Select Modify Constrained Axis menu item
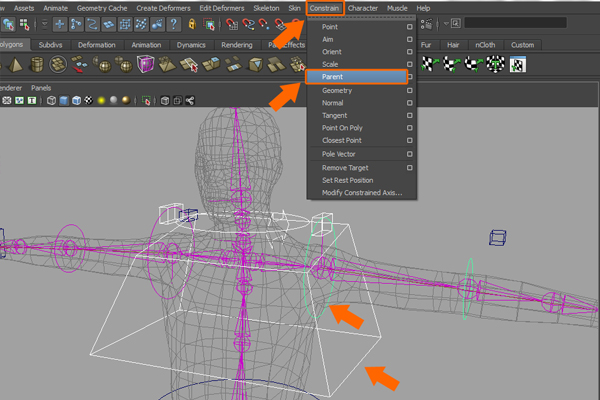The image size is (600, 400). click(x=362, y=193)
